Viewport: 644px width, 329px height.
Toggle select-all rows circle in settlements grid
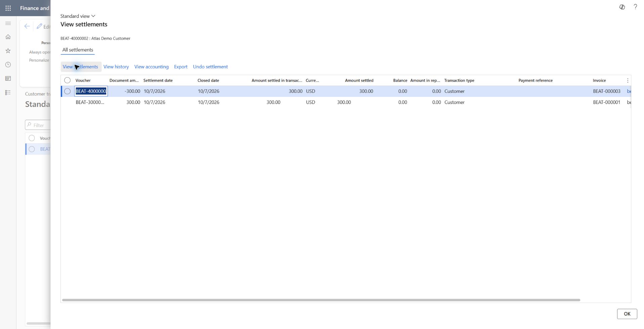(67, 80)
